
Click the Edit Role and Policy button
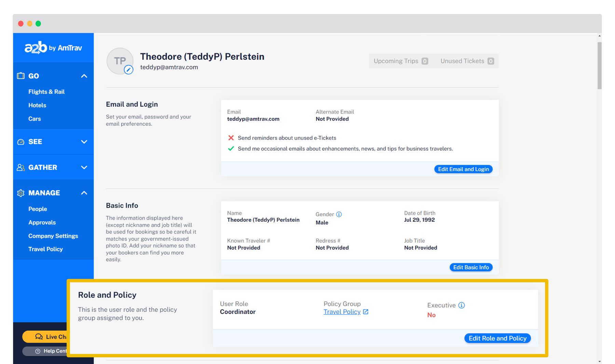(x=497, y=338)
